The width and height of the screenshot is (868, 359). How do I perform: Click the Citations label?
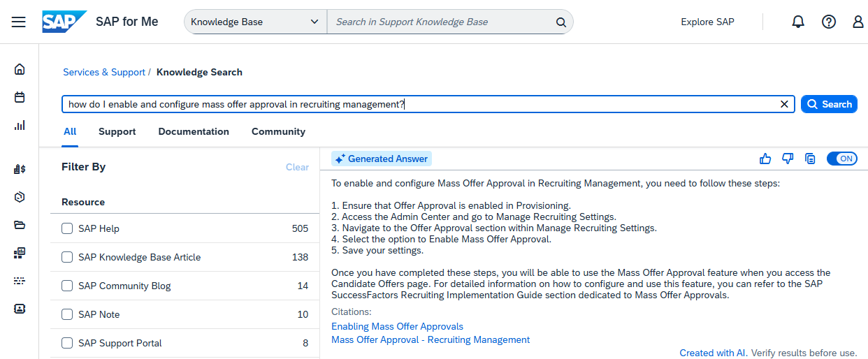[352, 312]
